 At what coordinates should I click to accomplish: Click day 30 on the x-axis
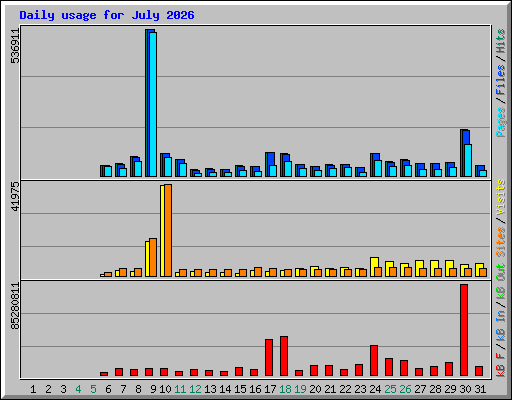[465, 389]
